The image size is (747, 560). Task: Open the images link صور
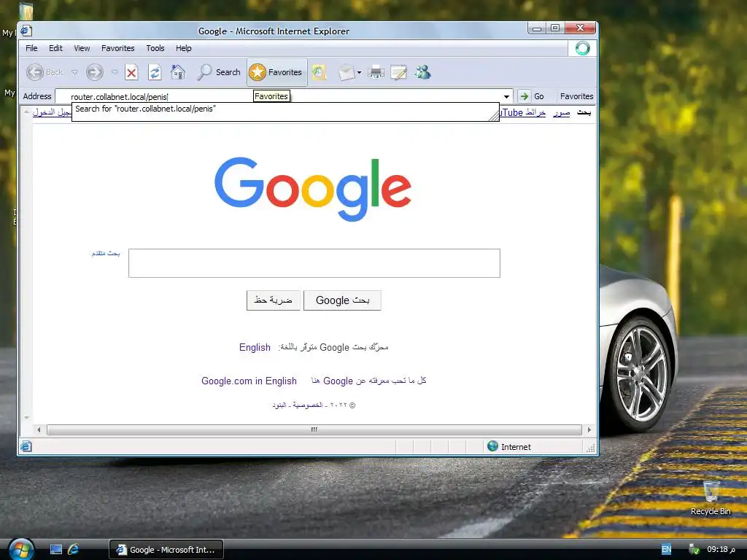(561, 113)
